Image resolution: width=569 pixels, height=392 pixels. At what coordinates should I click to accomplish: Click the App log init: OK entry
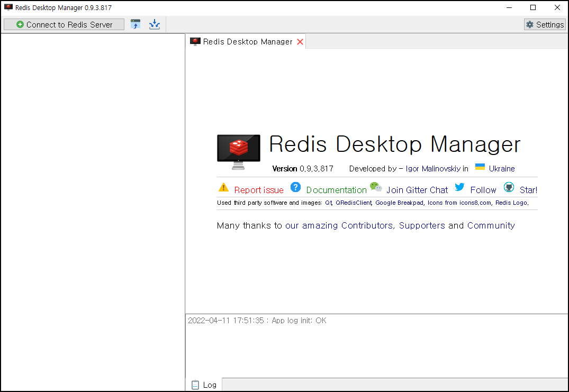tap(257, 321)
